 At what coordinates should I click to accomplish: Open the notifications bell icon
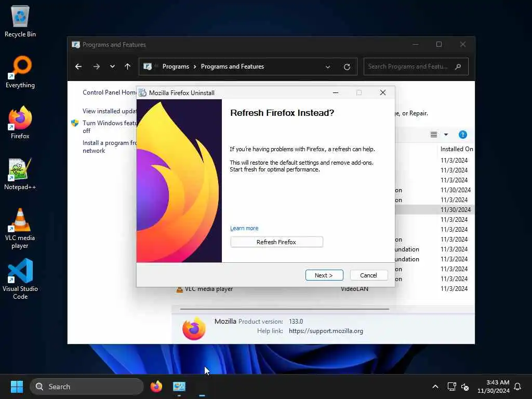click(517, 387)
